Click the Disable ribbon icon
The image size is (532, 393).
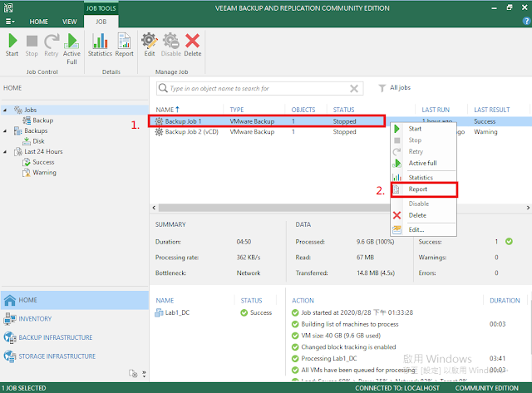[x=170, y=45]
